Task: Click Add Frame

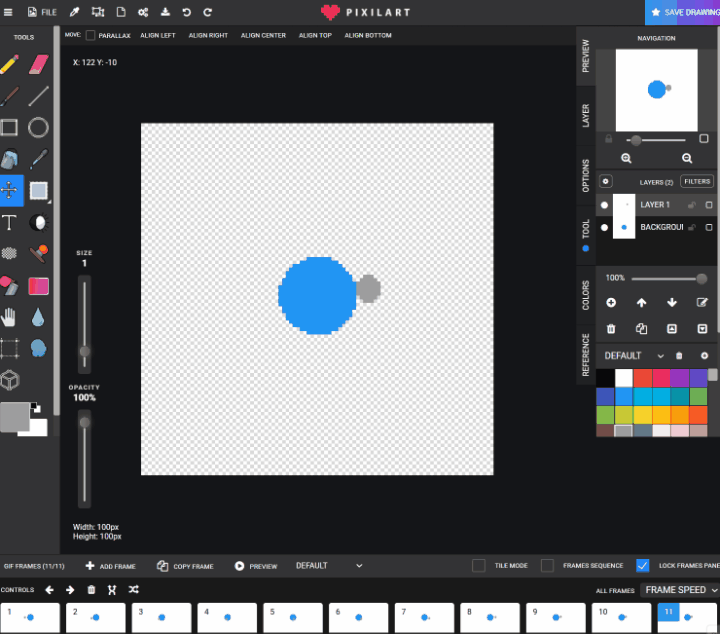Action: pyautogui.click(x=111, y=566)
